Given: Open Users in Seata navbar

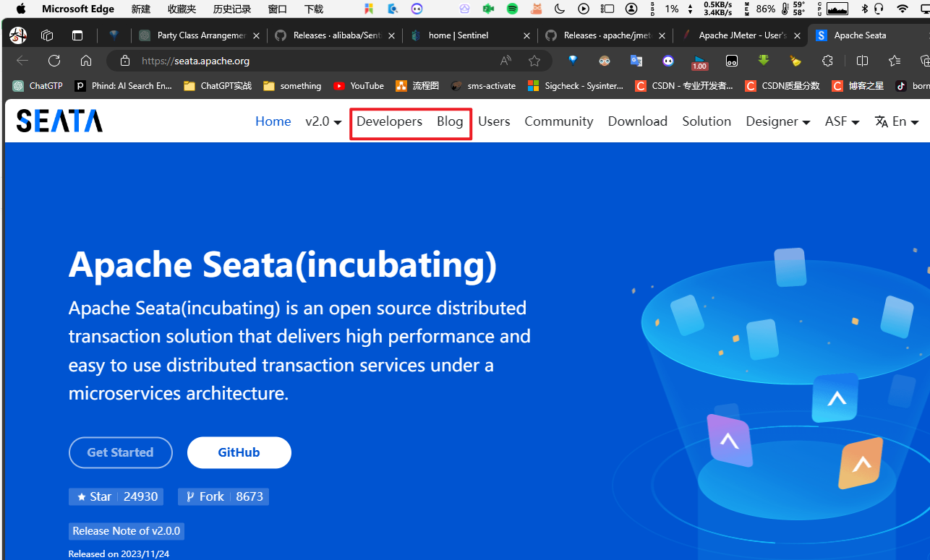Looking at the screenshot, I should [494, 121].
